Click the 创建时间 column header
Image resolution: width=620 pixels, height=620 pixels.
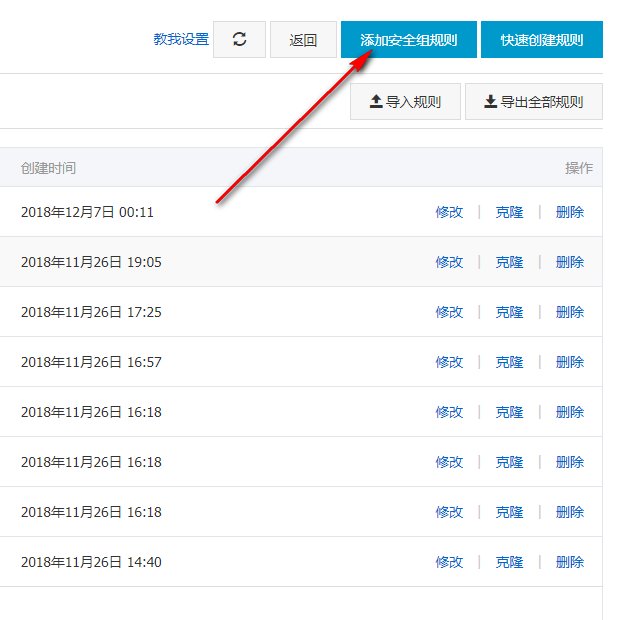point(48,168)
